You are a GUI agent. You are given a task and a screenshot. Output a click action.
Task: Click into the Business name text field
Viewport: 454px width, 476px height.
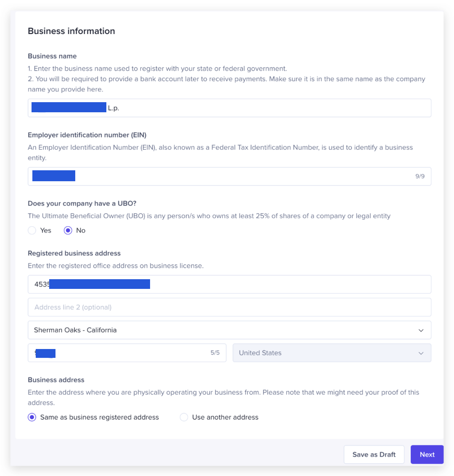tap(269, 108)
